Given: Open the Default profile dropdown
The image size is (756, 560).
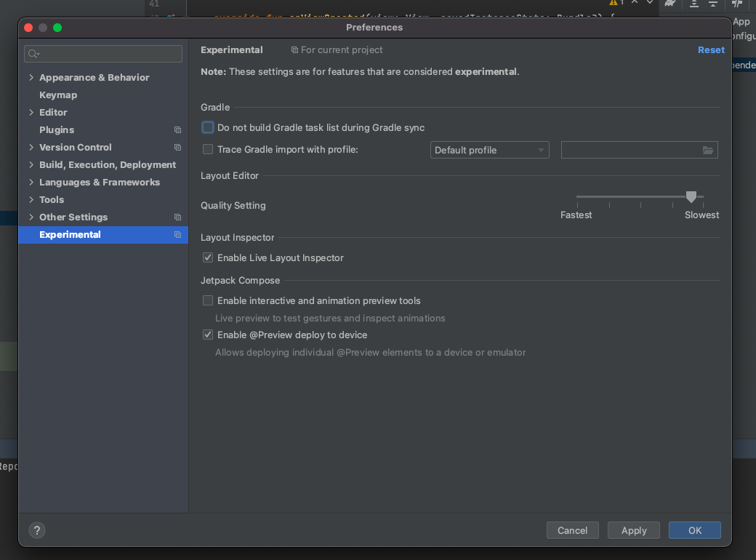Looking at the screenshot, I should point(489,150).
